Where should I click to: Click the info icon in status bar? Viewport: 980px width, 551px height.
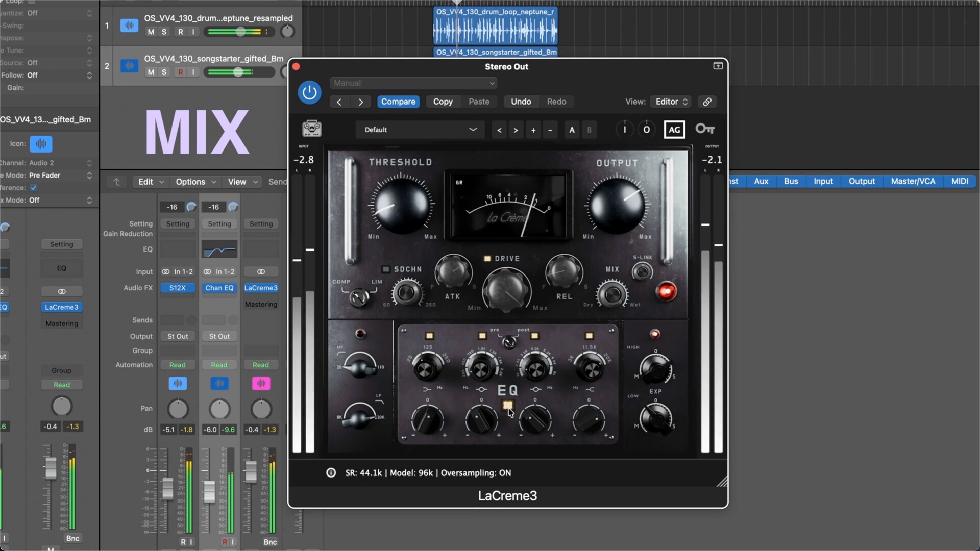coord(331,473)
